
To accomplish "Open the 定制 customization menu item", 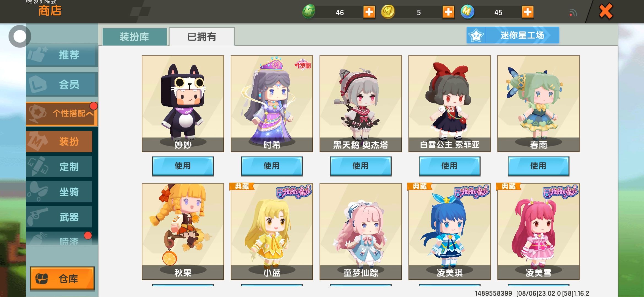I will [x=59, y=167].
